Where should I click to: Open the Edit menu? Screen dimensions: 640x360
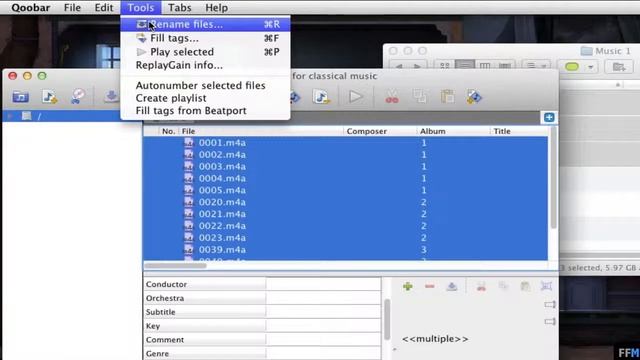(x=104, y=8)
